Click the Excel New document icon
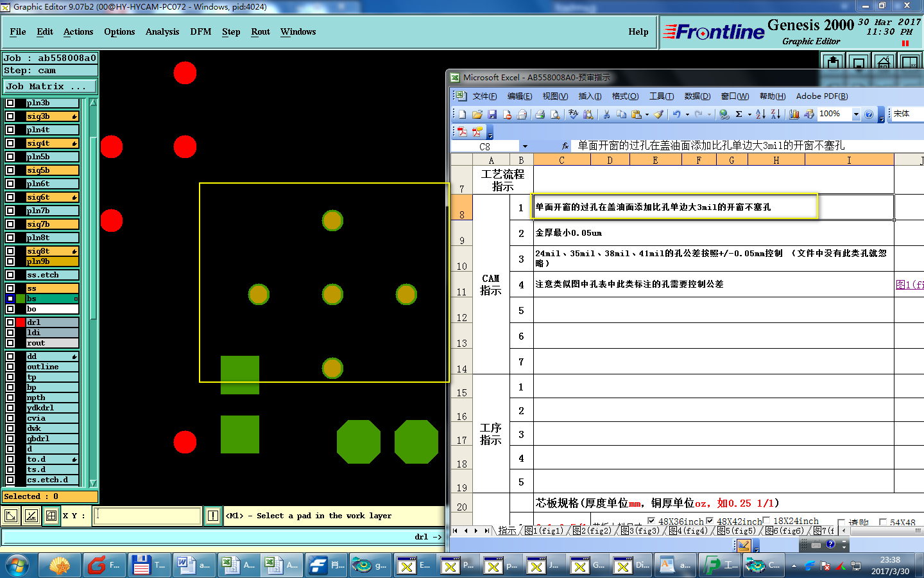The height and width of the screenshot is (578, 924). click(x=462, y=114)
